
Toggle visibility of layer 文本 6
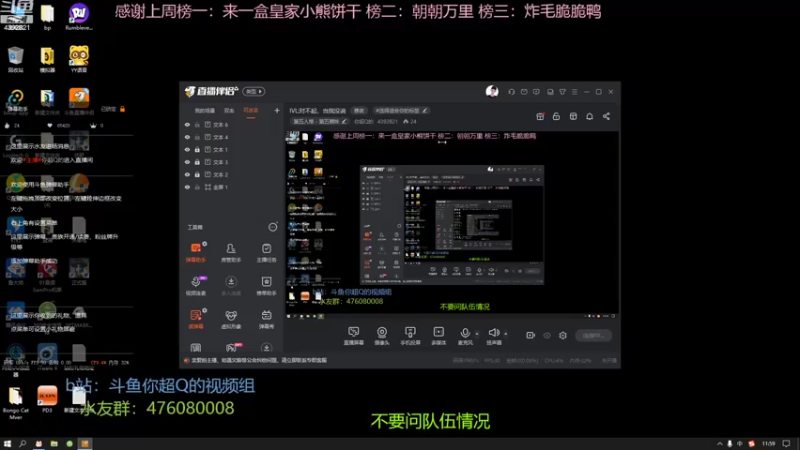coord(187,124)
